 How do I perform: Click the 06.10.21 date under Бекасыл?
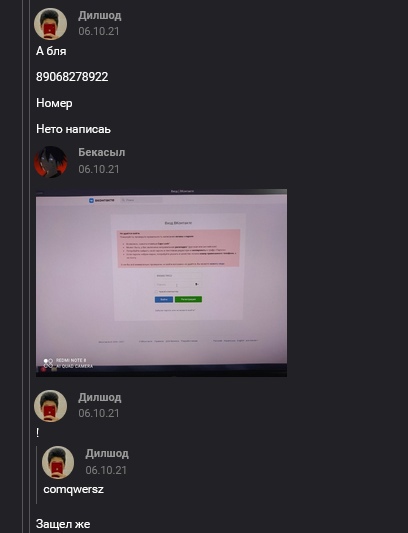[99, 169]
